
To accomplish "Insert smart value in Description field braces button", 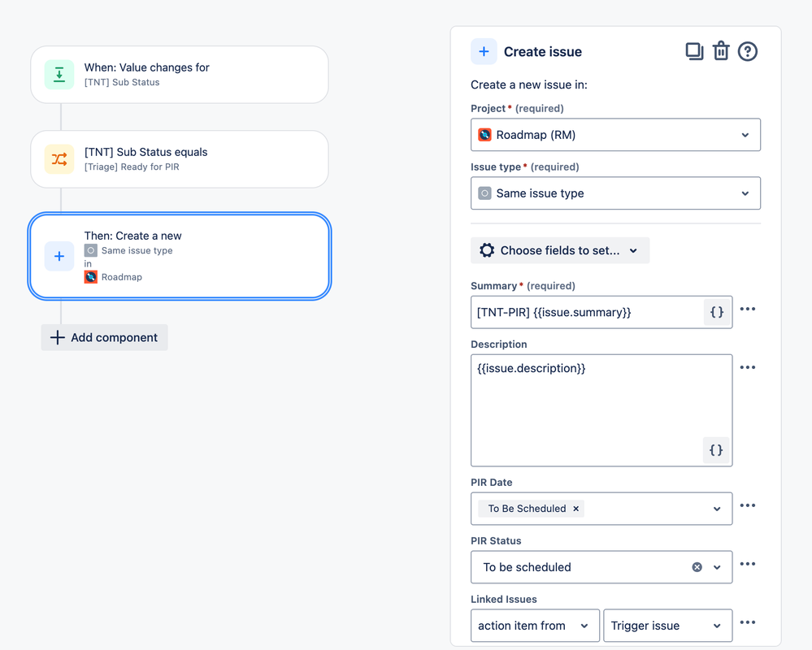I will pyautogui.click(x=716, y=450).
